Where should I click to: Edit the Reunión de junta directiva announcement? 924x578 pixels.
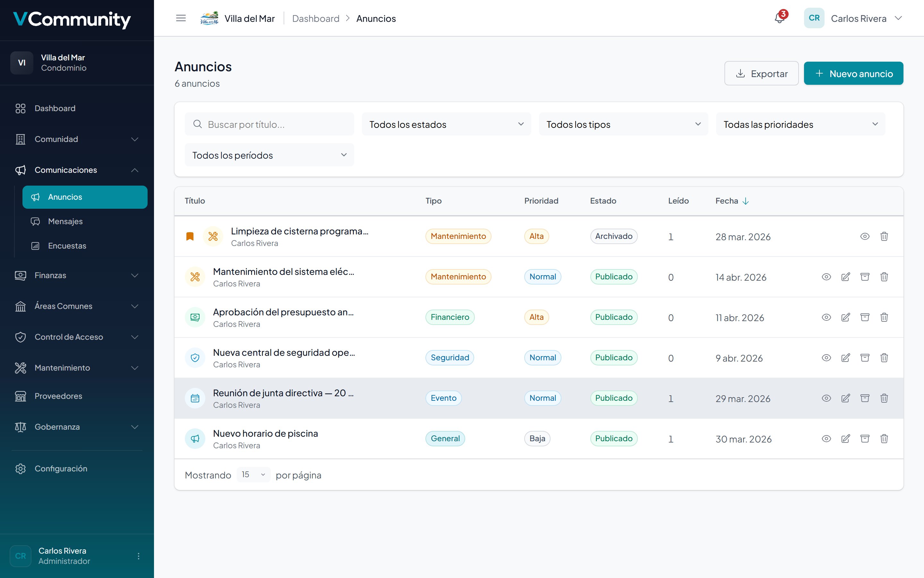[x=845, y=398]
